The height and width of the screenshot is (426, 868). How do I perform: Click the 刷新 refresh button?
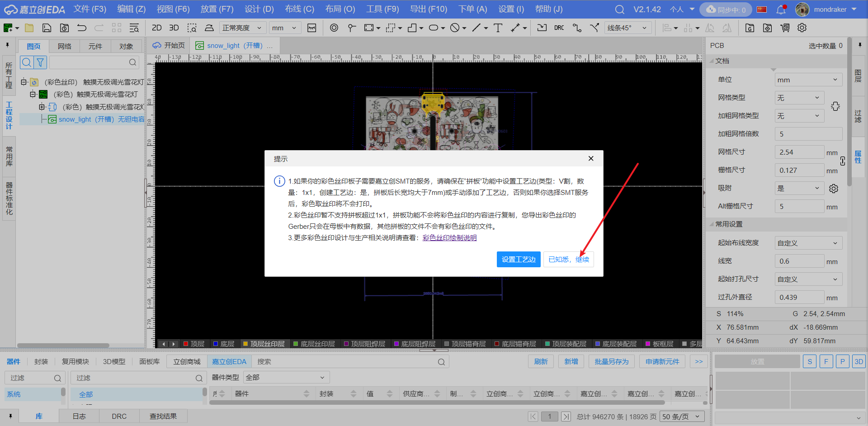pyautogui.click(x=541, y=361)
